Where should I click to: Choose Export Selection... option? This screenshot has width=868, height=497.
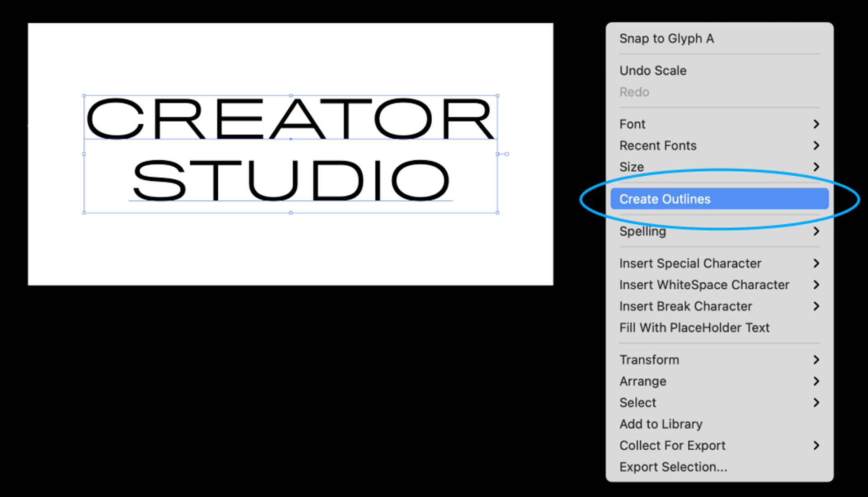click(673, 467)
